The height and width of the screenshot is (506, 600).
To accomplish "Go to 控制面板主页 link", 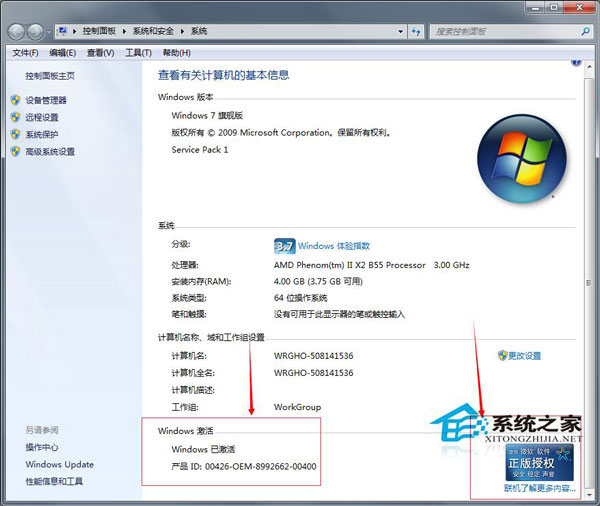I will tap(50, 76).
